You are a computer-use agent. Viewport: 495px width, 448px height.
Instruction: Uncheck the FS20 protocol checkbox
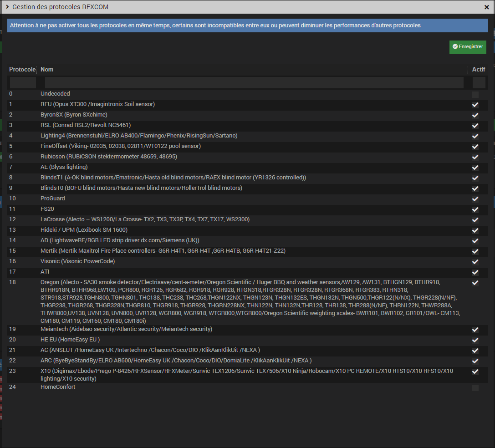pos(475,209)
